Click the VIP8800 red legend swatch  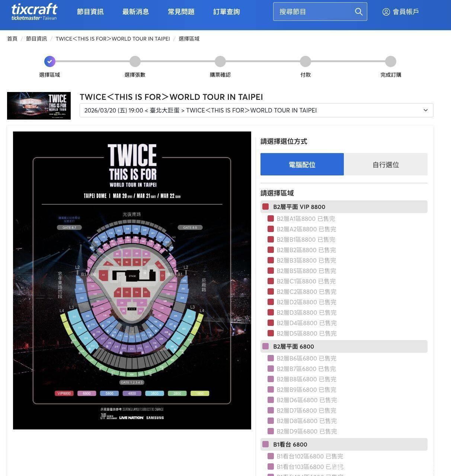click(64, 393)
